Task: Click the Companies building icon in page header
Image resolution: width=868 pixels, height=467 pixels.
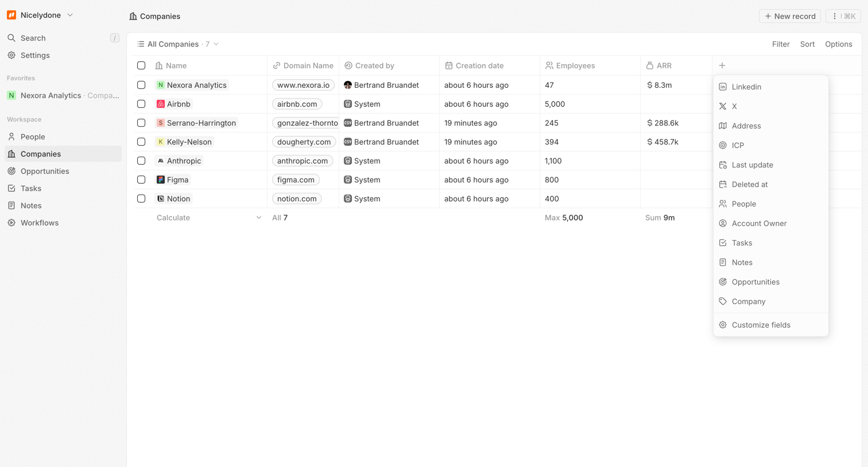Action: coord(133,16)
